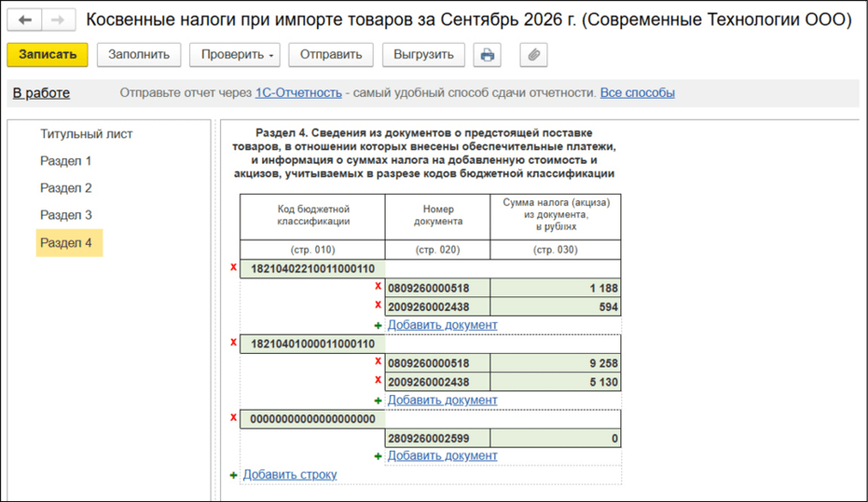Edit document number 0809260000518 beside 9 258

pos(438,364)
